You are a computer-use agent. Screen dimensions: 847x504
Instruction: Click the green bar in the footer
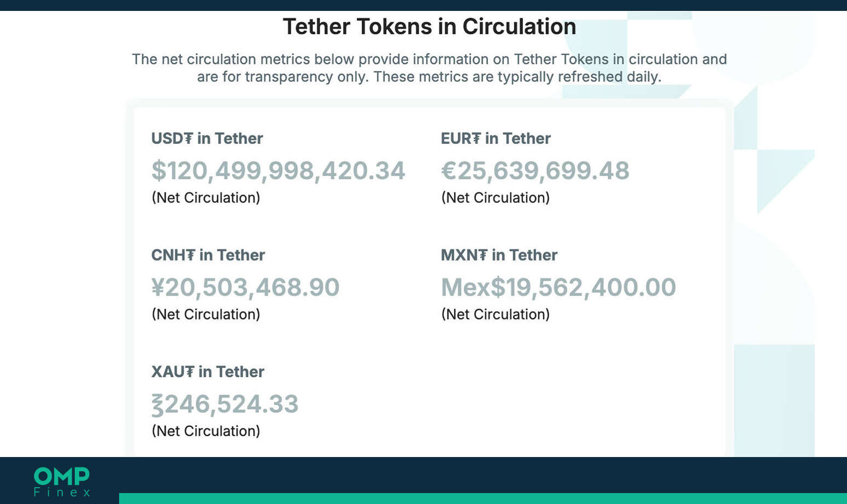pos(483,499)
